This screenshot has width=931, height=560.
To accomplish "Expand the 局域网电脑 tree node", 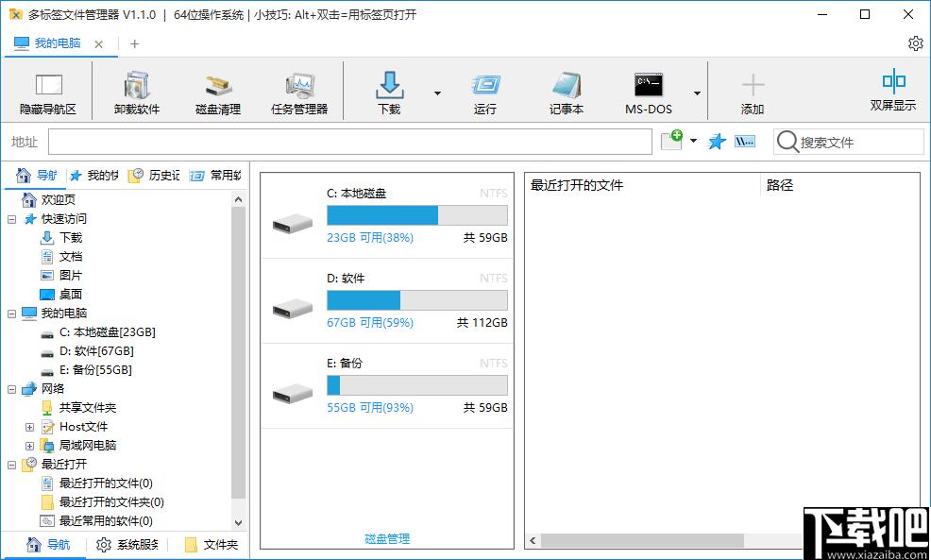I will coord(29,446).
